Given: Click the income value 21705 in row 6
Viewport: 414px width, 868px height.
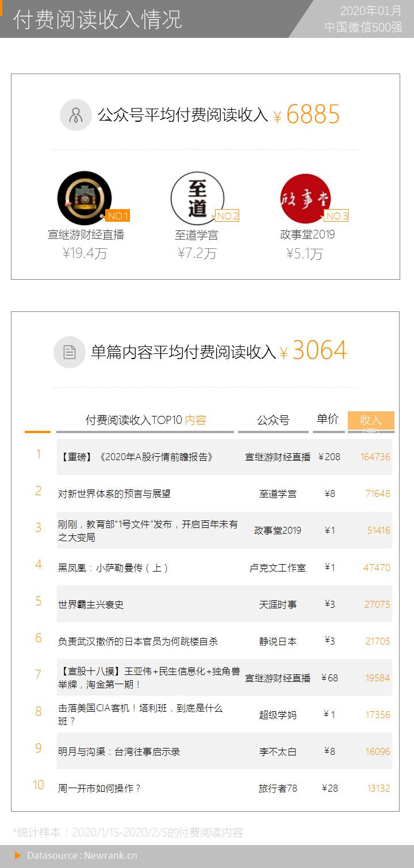Looking at the screenshot, I should [x=378, y=641].
